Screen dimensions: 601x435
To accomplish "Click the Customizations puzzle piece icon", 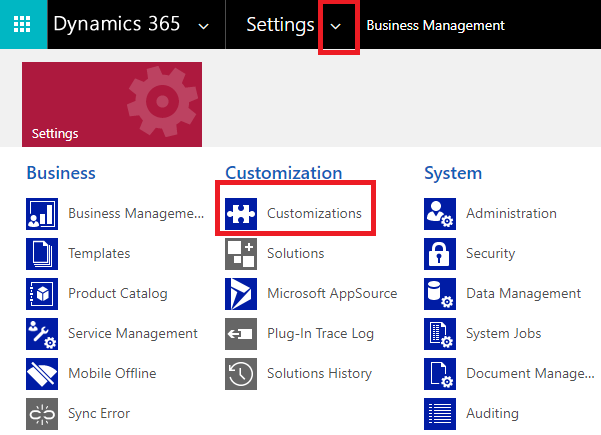I will (241, 214).
